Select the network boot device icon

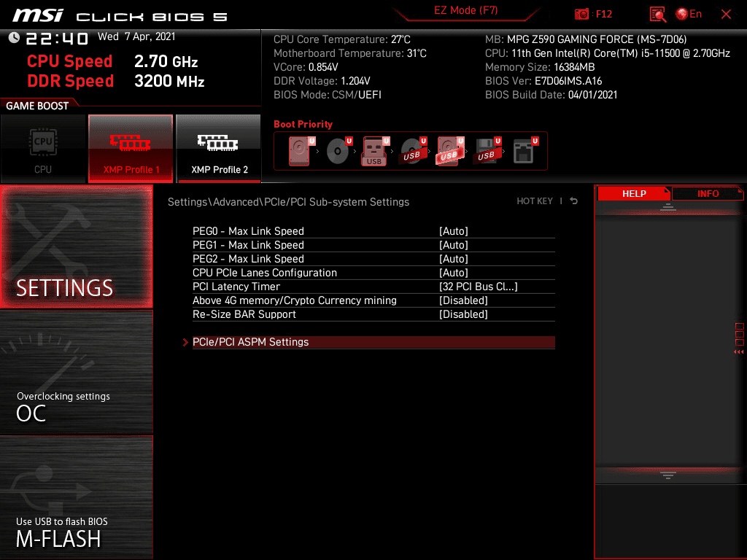[x=525, y=151]
